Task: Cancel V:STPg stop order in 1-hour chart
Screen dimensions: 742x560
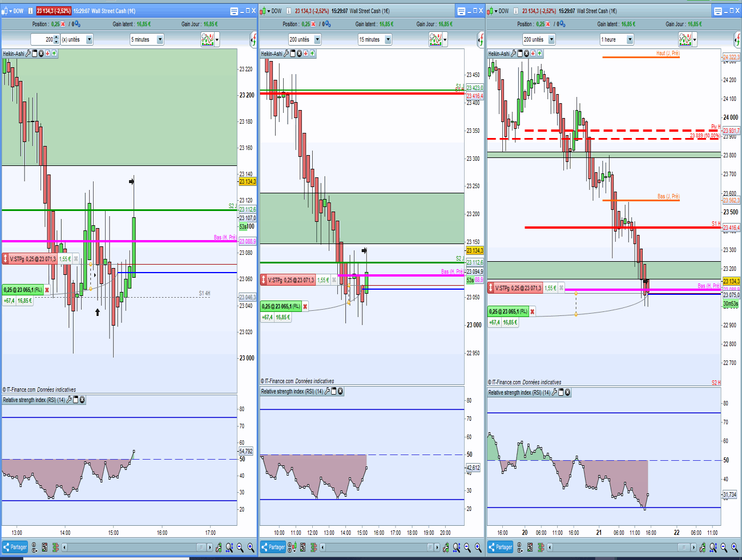Action: coord(561,288)
